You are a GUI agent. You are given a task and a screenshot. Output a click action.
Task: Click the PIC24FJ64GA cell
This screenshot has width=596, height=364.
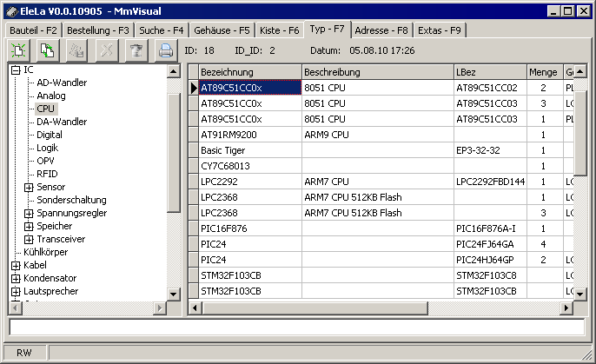(490, 244)
